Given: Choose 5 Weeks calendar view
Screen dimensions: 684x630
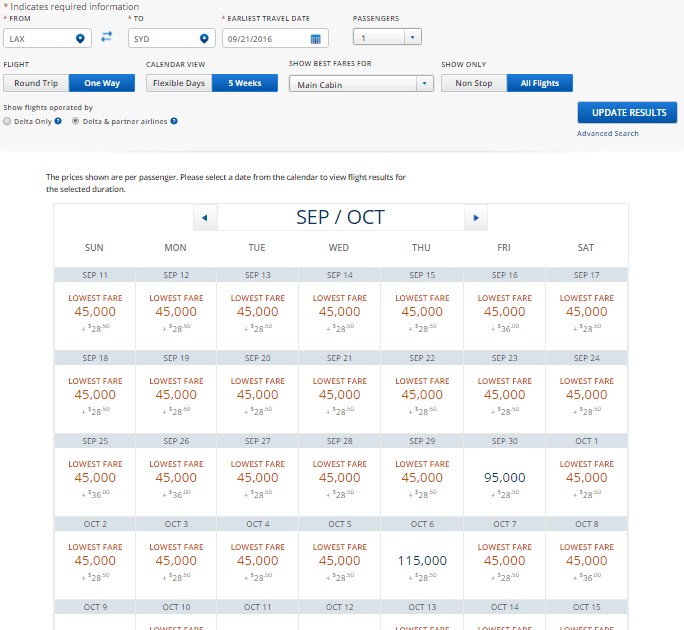Looking at the screenshot, I should click(x=245, y=83).
